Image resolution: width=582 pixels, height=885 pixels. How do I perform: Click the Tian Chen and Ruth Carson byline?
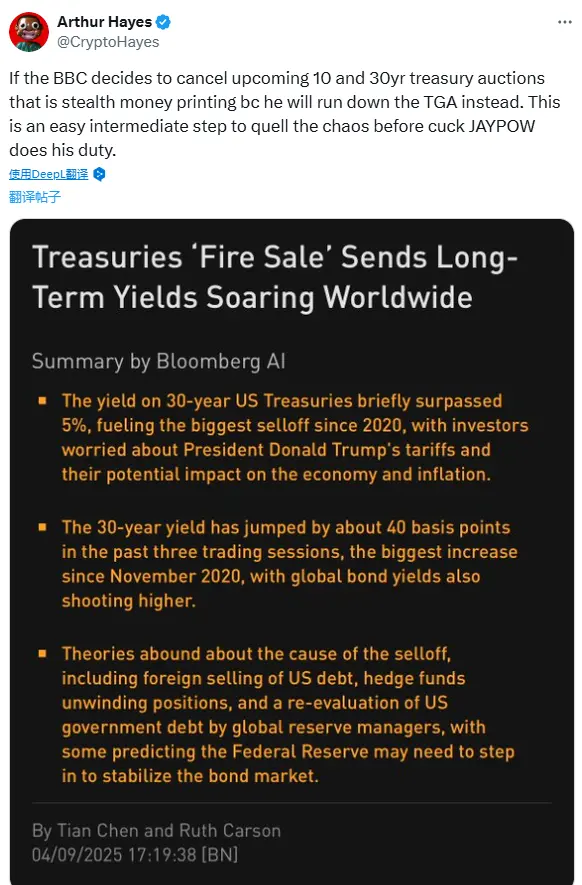tap(156, 831)
